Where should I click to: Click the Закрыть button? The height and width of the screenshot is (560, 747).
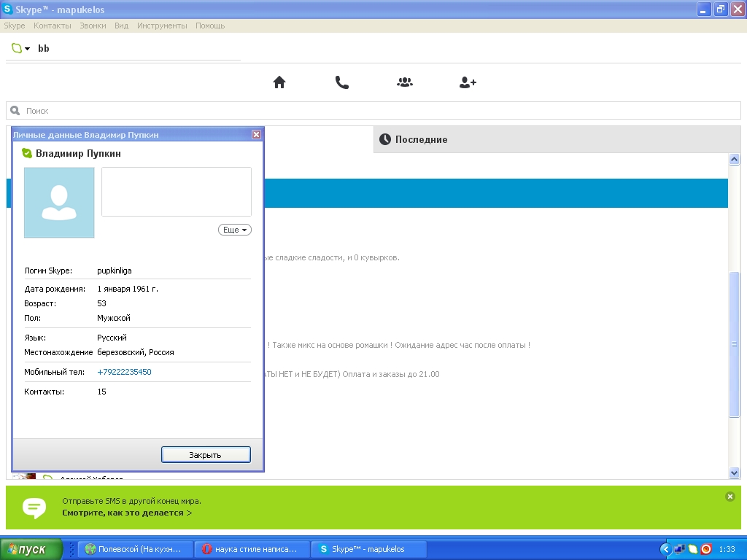(206, 455)
